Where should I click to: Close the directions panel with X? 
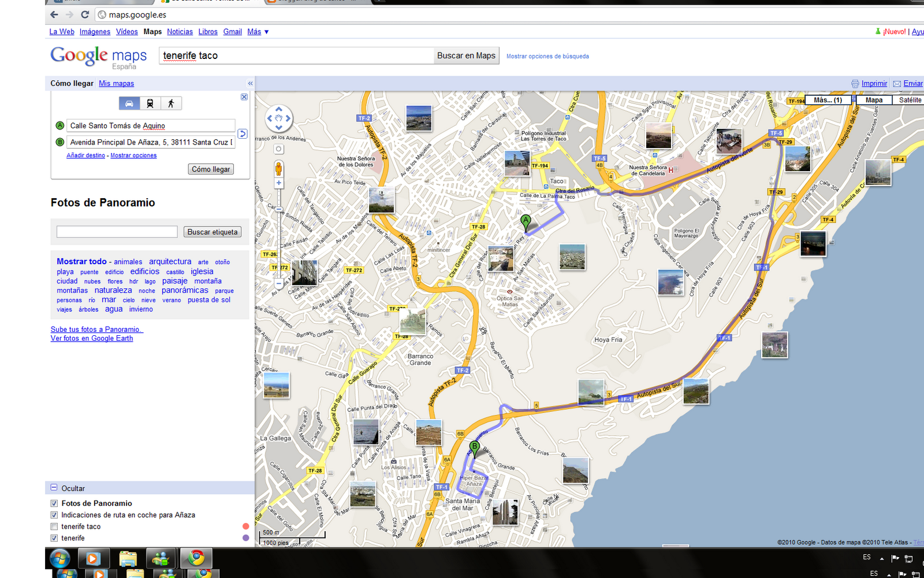pyautogui.click(x=244, y=97)
